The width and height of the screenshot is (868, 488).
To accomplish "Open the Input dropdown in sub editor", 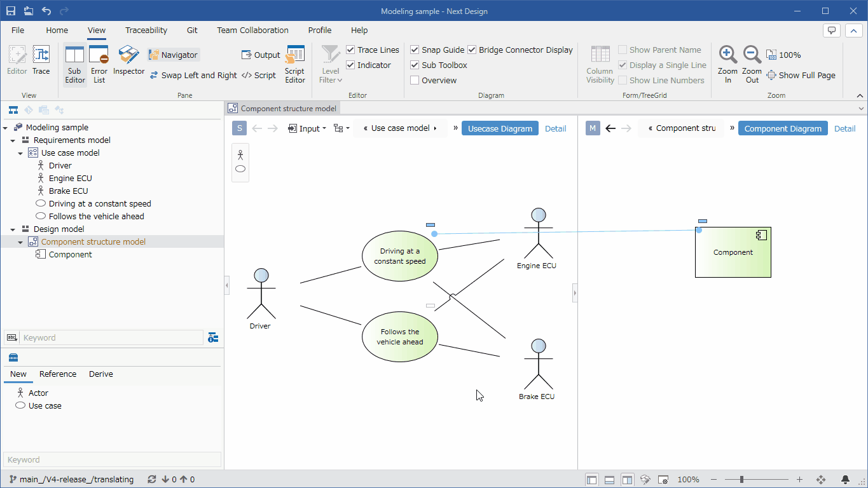I will coord(307,128).
